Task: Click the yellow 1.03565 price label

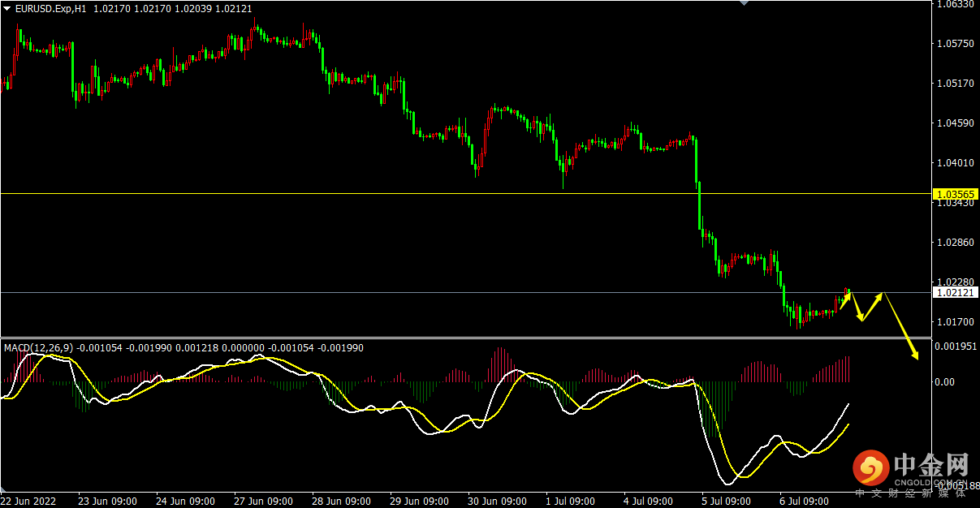Action: (x=955, y=195)
